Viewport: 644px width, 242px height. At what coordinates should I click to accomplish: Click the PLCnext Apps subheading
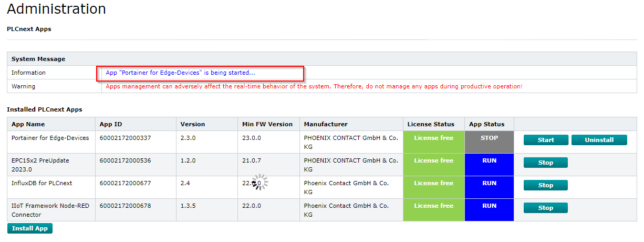(x=29, y=29)
